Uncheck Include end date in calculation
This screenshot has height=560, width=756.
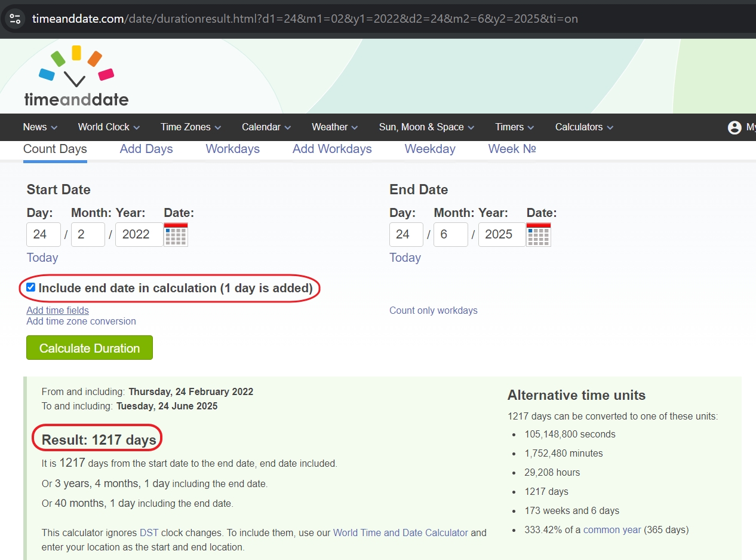pyautogui.click(x=31, y=287)
